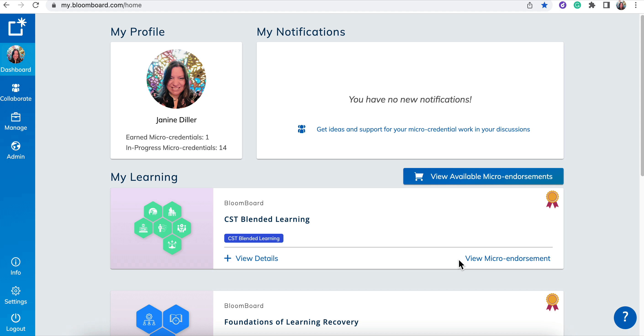
Task: Click the green Grammarly extension icon
Action: point(577,5)
